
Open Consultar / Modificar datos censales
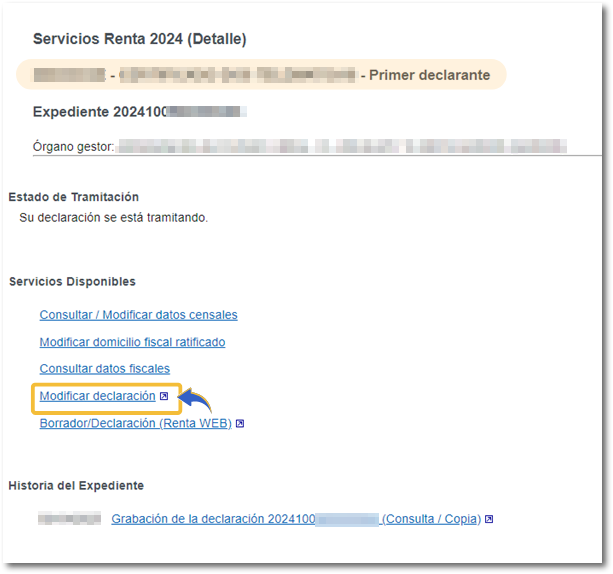tap(138, 315)
